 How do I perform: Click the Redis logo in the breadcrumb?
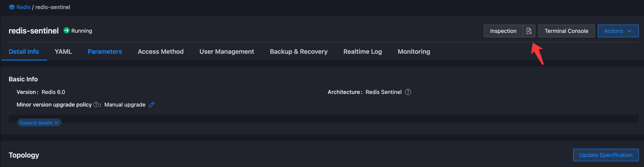click(x=12, y=7)
